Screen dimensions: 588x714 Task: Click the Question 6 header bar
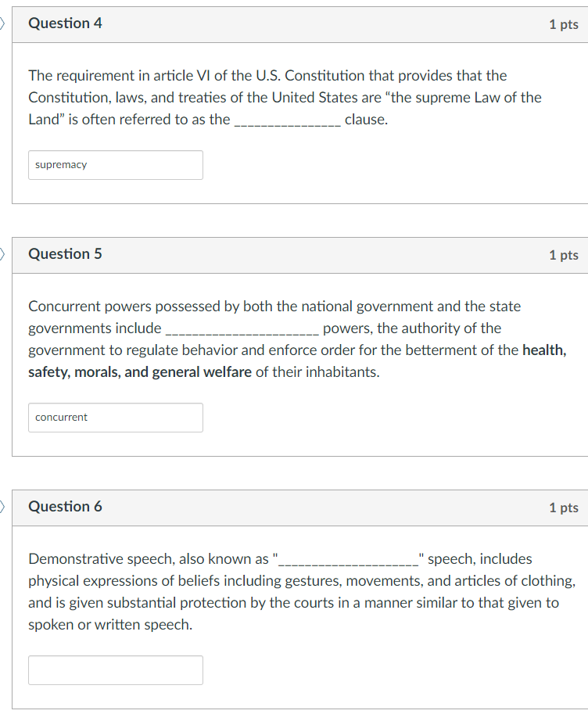(294, 507)
